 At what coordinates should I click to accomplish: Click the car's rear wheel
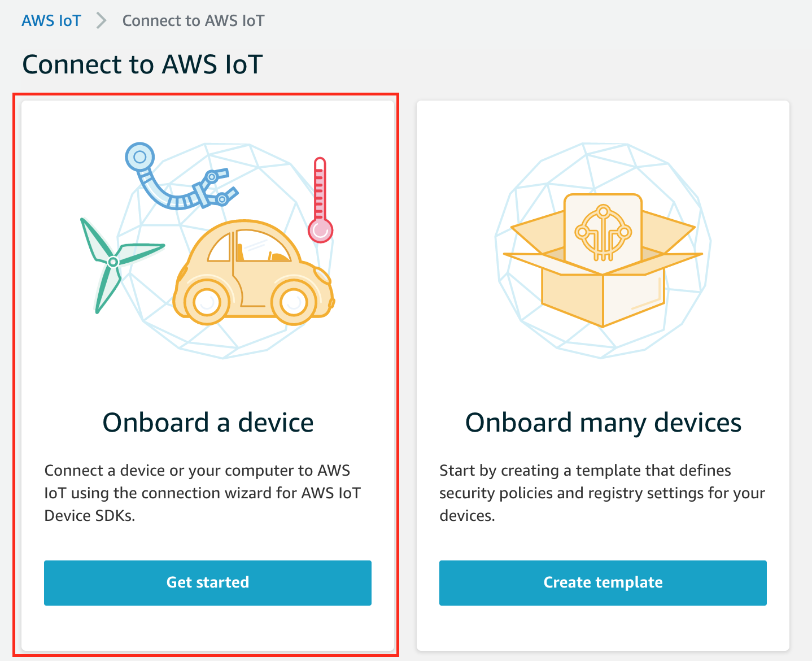pyautogui.click(x=207, y=302)
